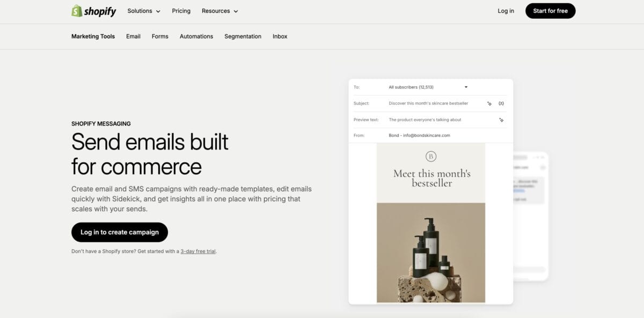Open the Segmentation section
Image resolution: width=644 pixels, height=318 pixels.
coord(243,36)
